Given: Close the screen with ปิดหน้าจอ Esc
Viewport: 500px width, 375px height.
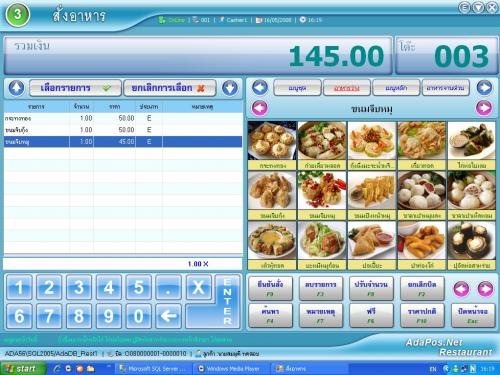Looking at the screenshot, I should pyautogui.click(x=473, y=315).
